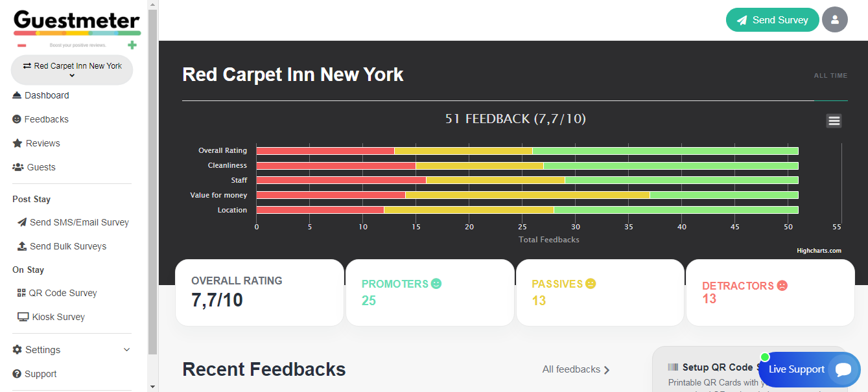Expand the Settings menu chevron
This screenshot has width=868, height=392.
point(126,350)
